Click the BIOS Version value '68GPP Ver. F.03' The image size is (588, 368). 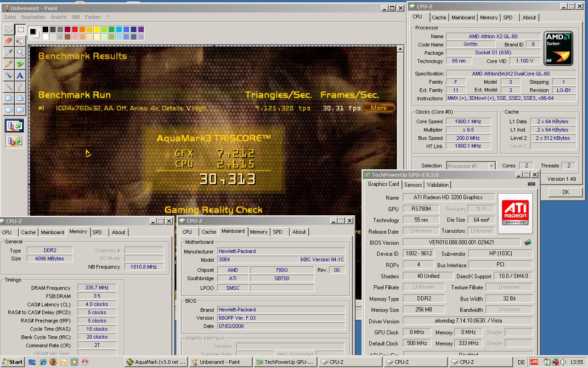tap(281, 318)
